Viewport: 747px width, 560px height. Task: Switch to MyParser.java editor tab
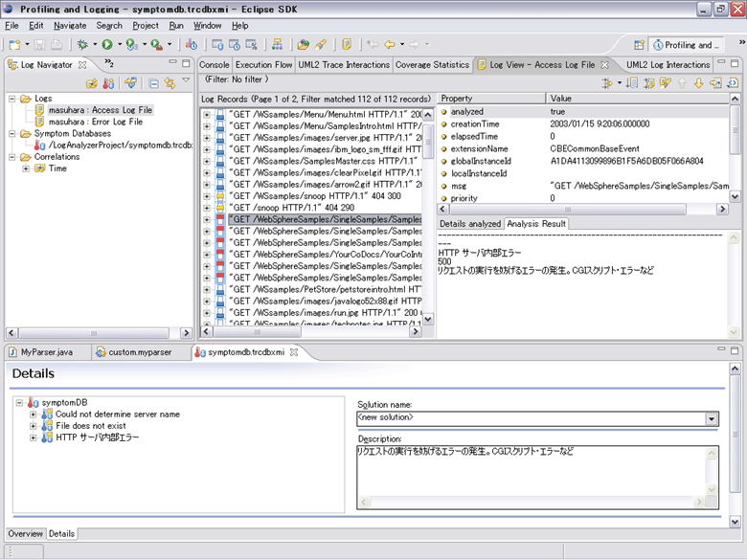coord(47,352)
